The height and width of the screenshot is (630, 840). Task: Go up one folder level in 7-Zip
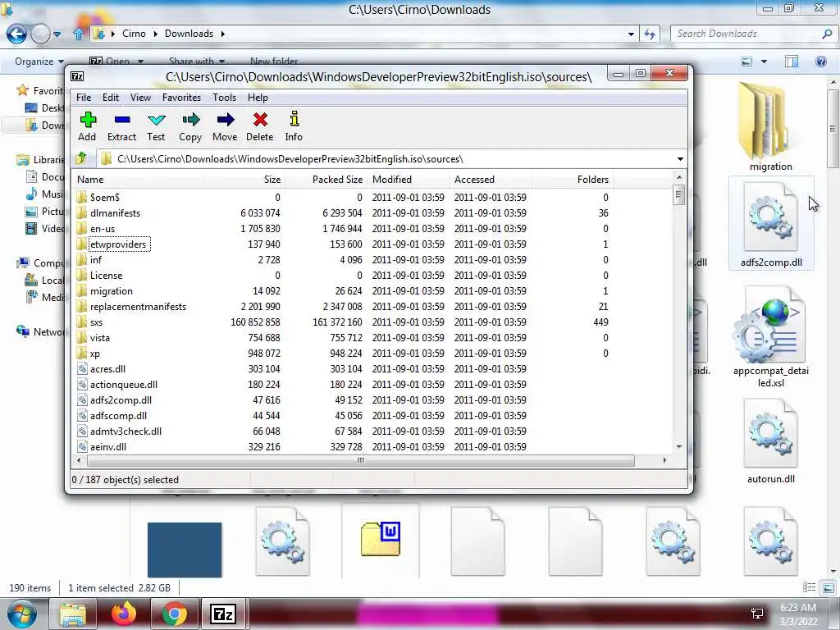81,158
